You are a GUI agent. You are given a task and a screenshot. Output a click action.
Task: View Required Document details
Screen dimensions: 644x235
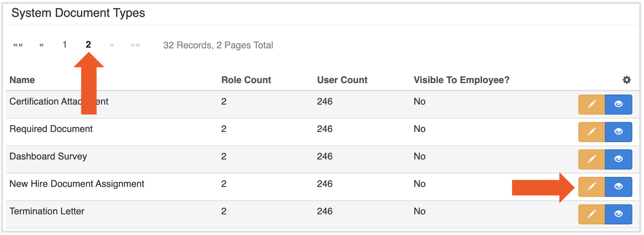pos(618,132)
